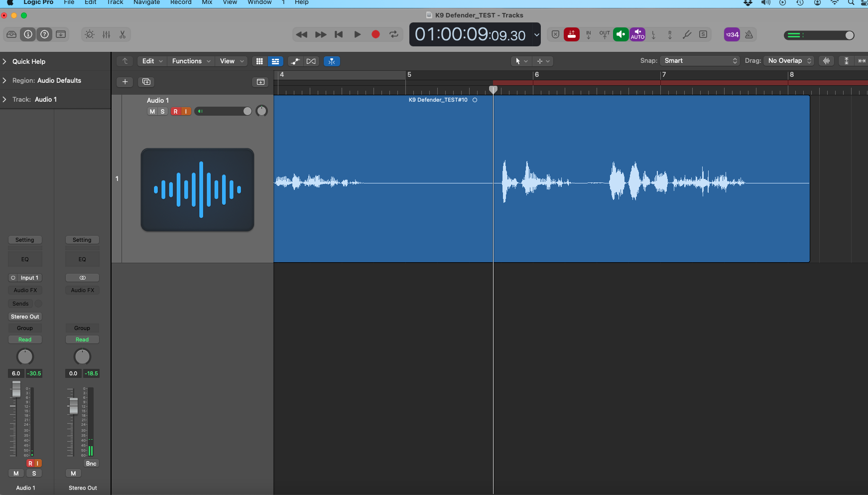868x495 pixels.
Task: Open the Mixer from control bar
Action: coord(106,34)
